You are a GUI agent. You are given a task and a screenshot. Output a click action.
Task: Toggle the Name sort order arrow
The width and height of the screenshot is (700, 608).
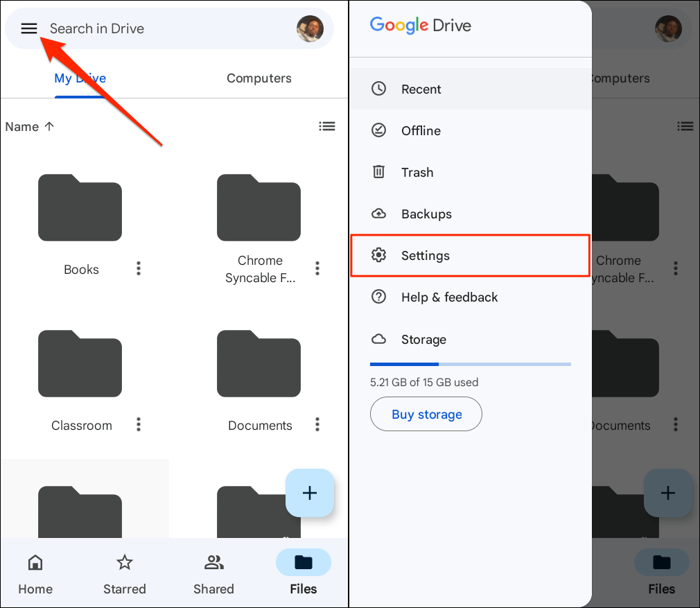pos(49,127)
